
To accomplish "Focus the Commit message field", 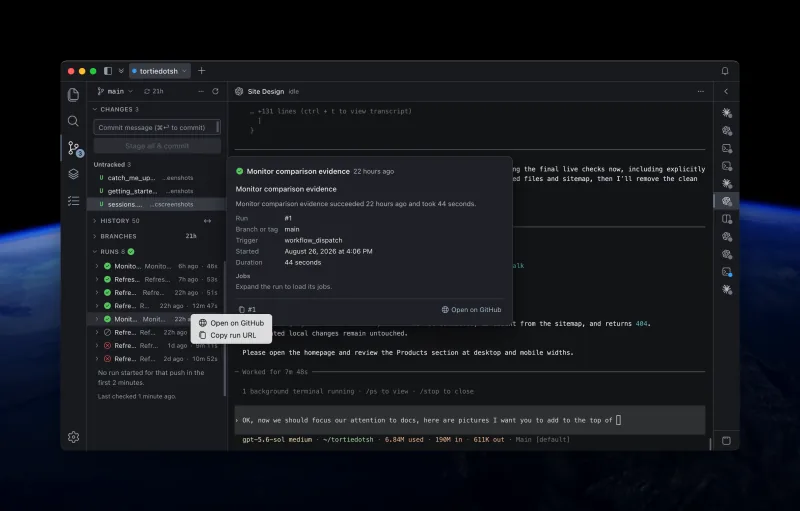I will coord(157,127).
